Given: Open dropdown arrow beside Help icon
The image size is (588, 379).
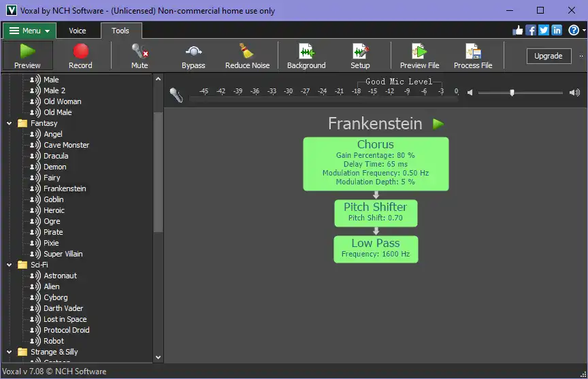Looking at the screenshot, I should click(x=584, y=31).
